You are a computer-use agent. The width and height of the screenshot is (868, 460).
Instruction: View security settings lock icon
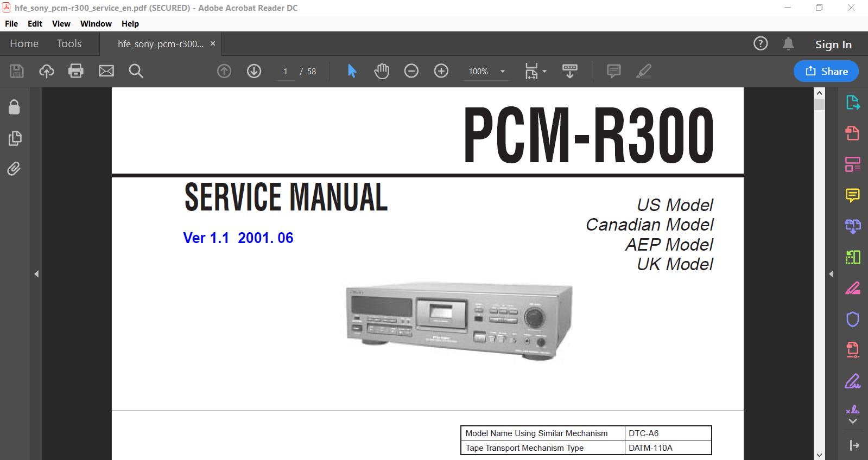[14, 107]
